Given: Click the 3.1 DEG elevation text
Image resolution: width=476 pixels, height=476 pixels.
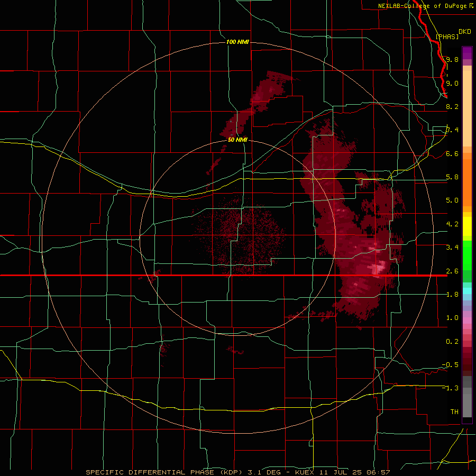Looking at the screenshot, I should (x=266, y=472).
